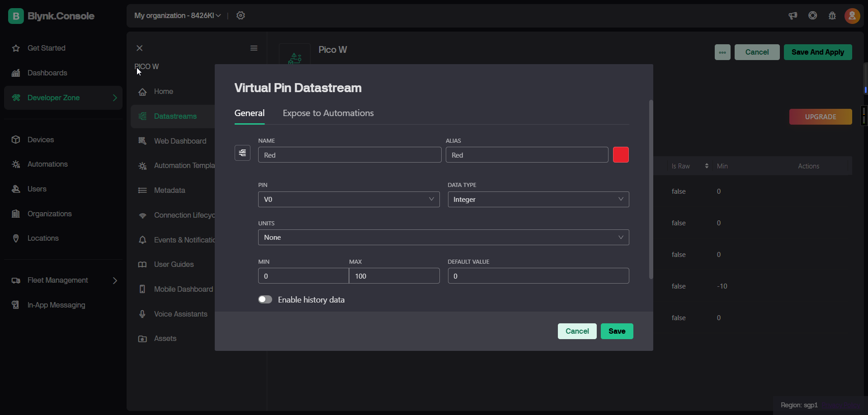Click Cancel button next to Save And Apply
Viewport: 868px width, 415px height.
[x=757, y=52]
